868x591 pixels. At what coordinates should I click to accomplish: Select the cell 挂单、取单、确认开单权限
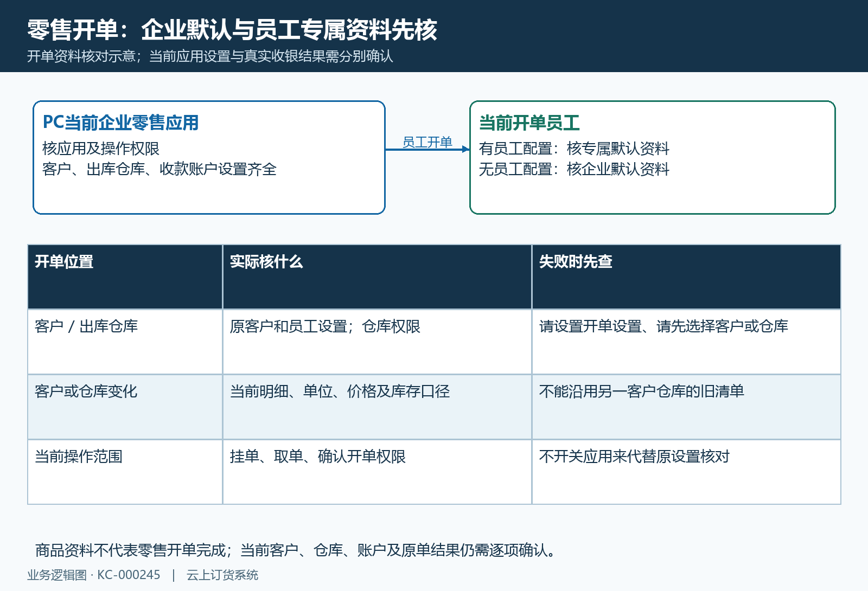point(377,472)
